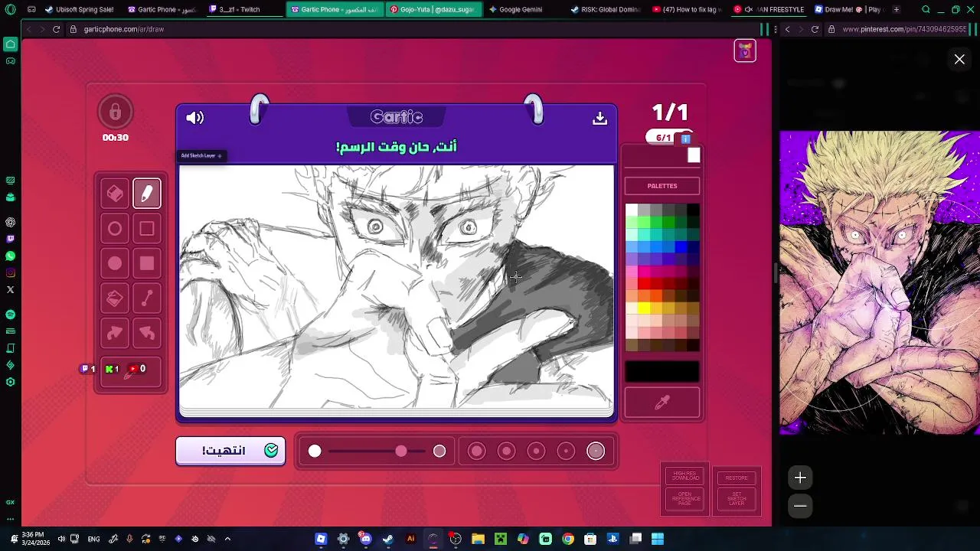Screen dimensions: 980x551
Task: Choose the filled circle shape tool
Action: tap(115, 264)
